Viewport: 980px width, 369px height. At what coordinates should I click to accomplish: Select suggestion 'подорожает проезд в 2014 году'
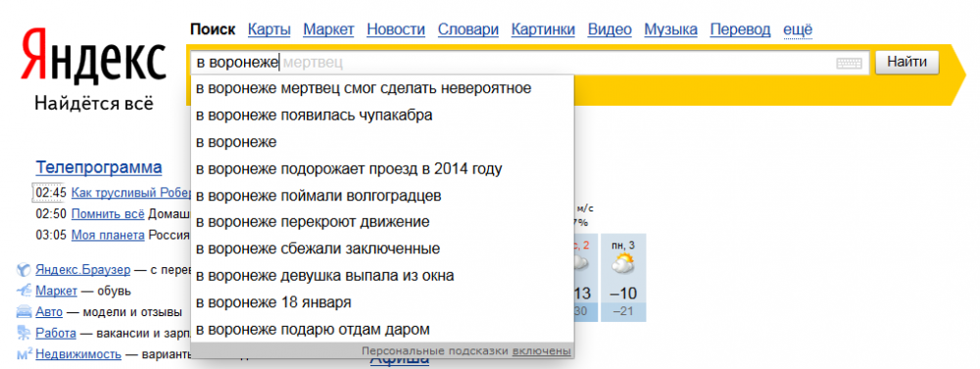click(382, 168)
